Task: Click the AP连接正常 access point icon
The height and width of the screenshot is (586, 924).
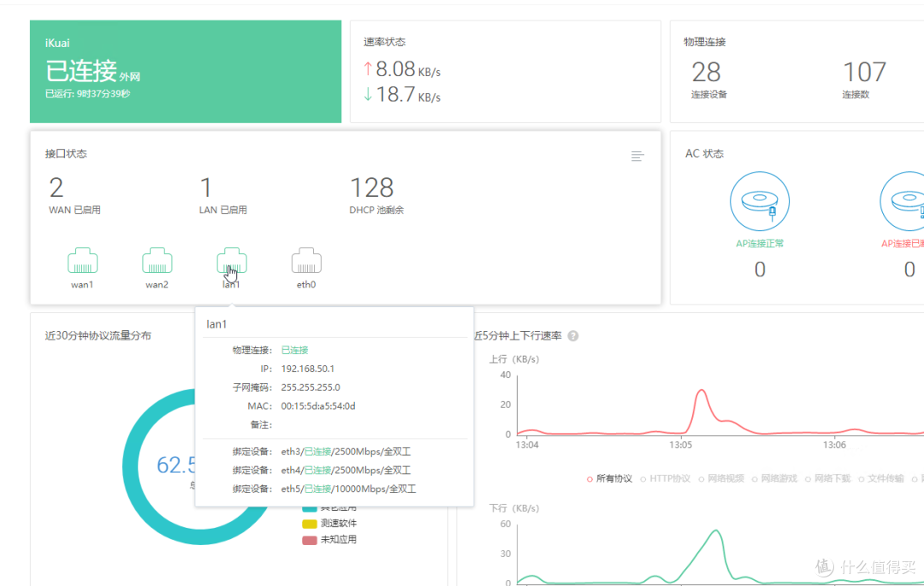Action: pyautogui.click(x=760, y=201)
